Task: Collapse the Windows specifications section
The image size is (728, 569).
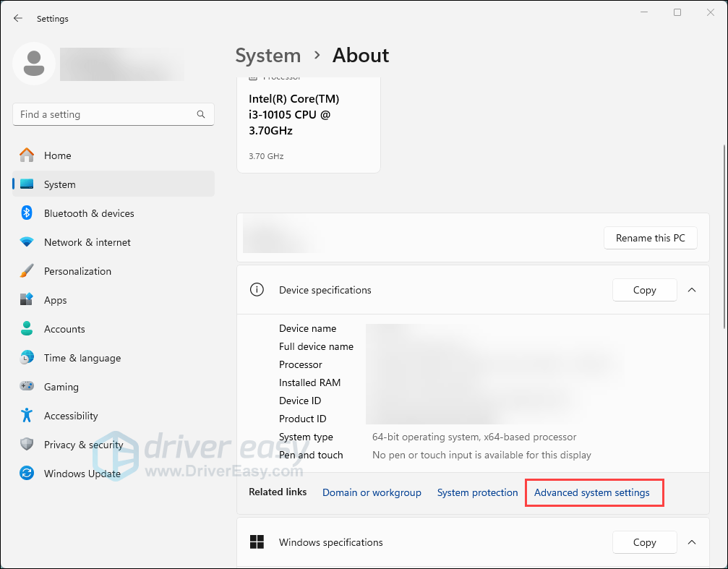Action: pos(692,542)
